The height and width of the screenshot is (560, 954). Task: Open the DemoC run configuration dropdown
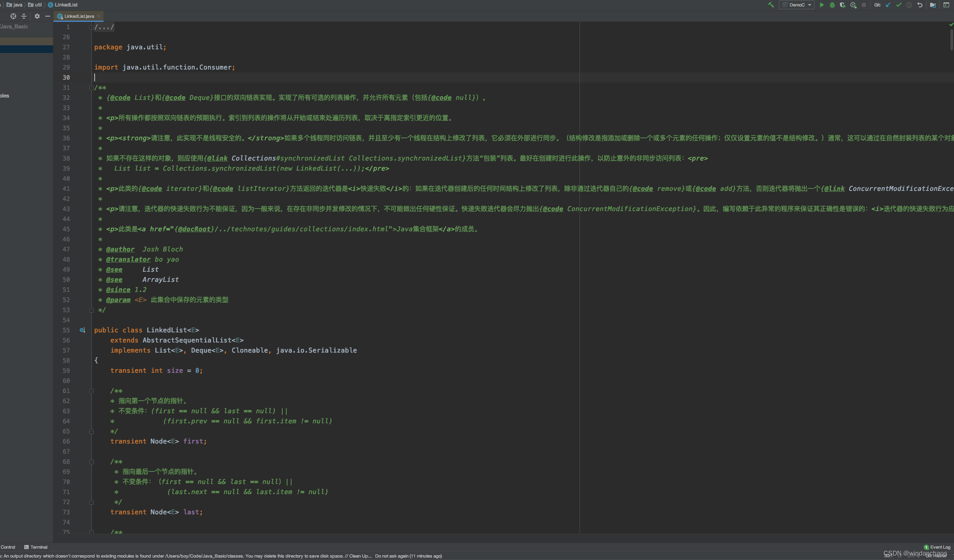[x=796, y=5]
